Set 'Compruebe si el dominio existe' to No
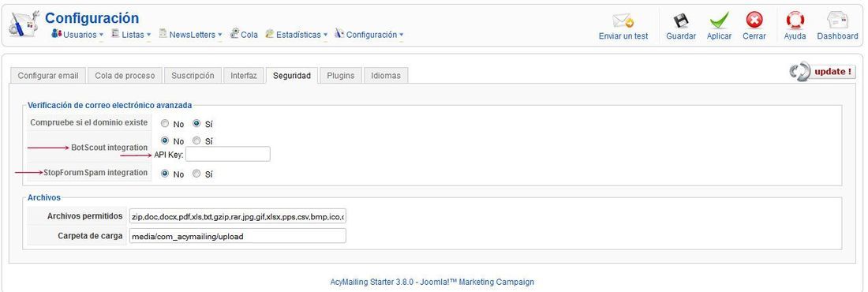This screenshot has height=292, width=868. (164, 124)
